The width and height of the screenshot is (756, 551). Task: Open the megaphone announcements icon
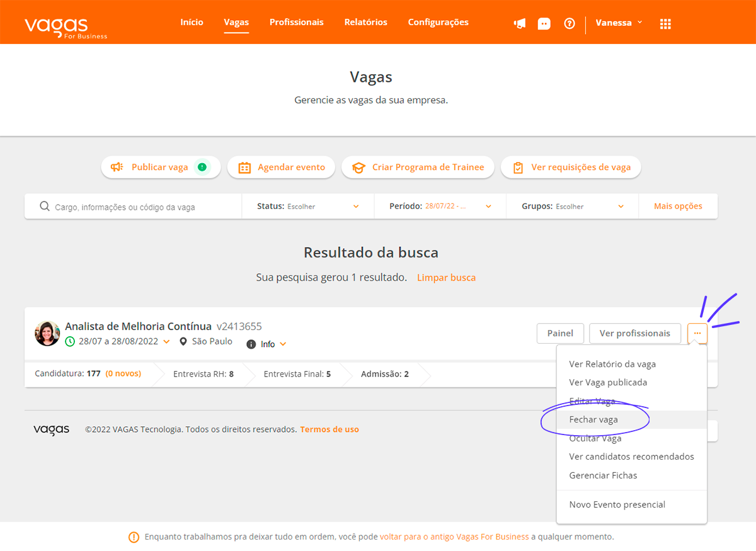(x=520, y=23)
